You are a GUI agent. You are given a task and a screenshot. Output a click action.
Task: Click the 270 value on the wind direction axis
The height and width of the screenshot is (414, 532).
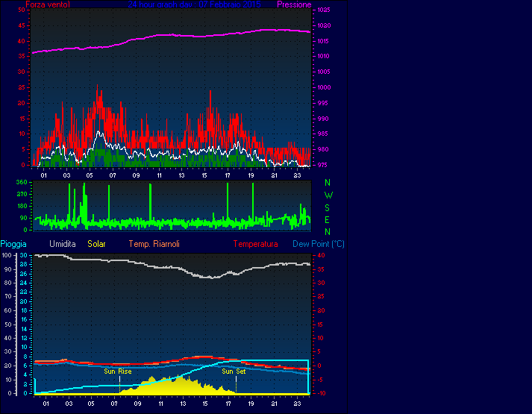pos(22,194)
